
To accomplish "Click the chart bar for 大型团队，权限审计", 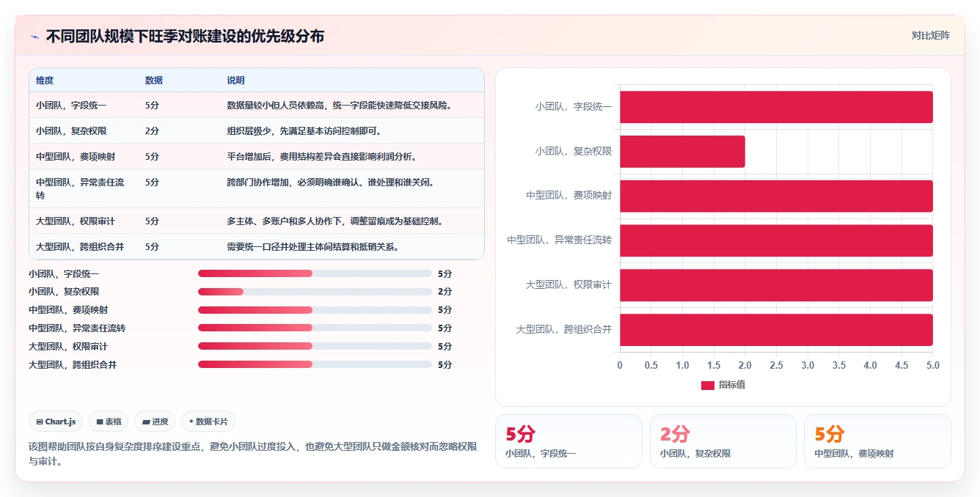I will (776, 285).
